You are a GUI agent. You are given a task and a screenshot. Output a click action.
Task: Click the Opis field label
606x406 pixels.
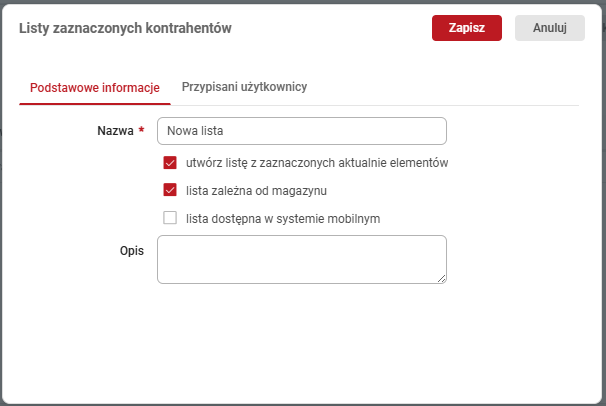(132, 250)
